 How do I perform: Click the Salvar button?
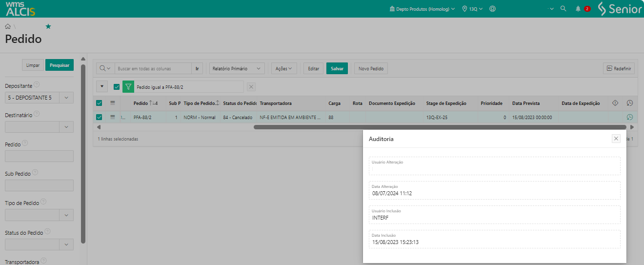pyautogui.click(x=337, y=69)
